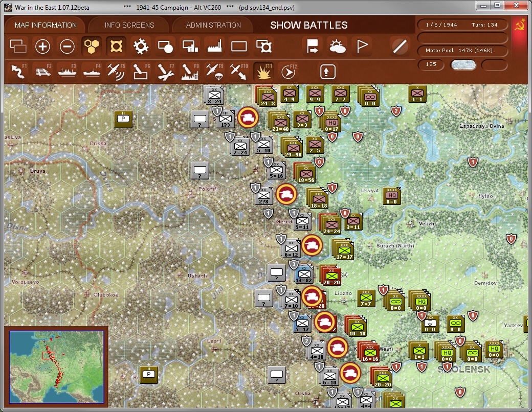Click the rectangle-with-unit-symbol toolbar icon
Image resolution: width=532 pixels, height=412 pixels.
coord(263,46)
